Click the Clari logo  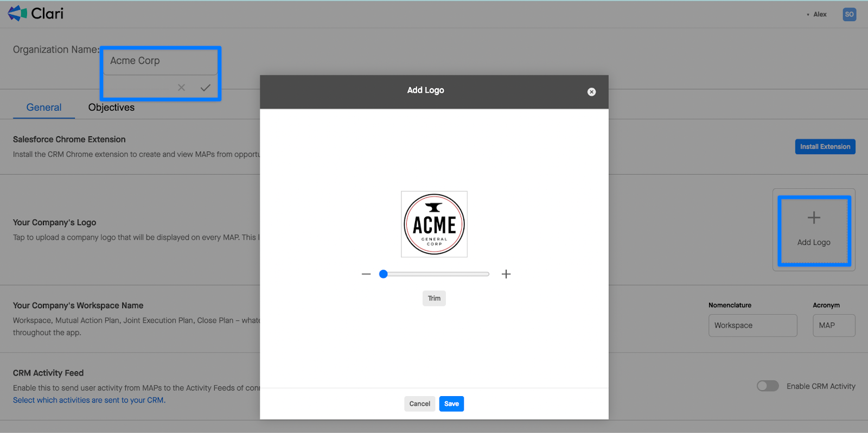(35, 14)
